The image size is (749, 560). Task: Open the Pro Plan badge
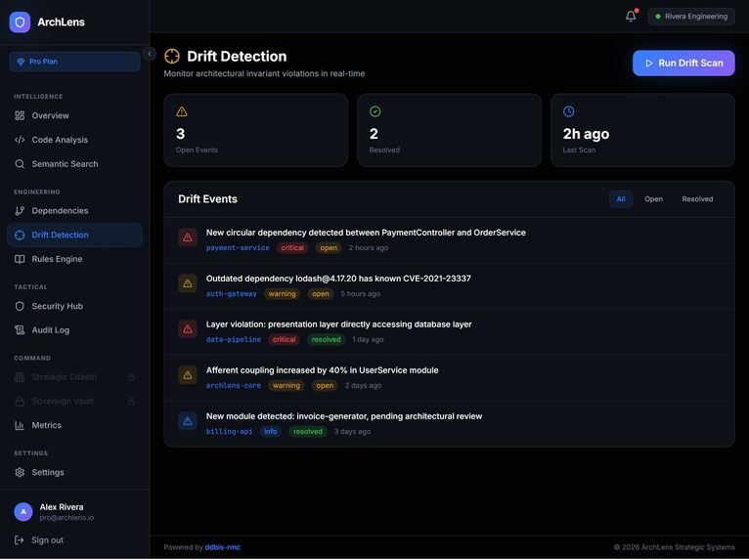click(74, 62)
